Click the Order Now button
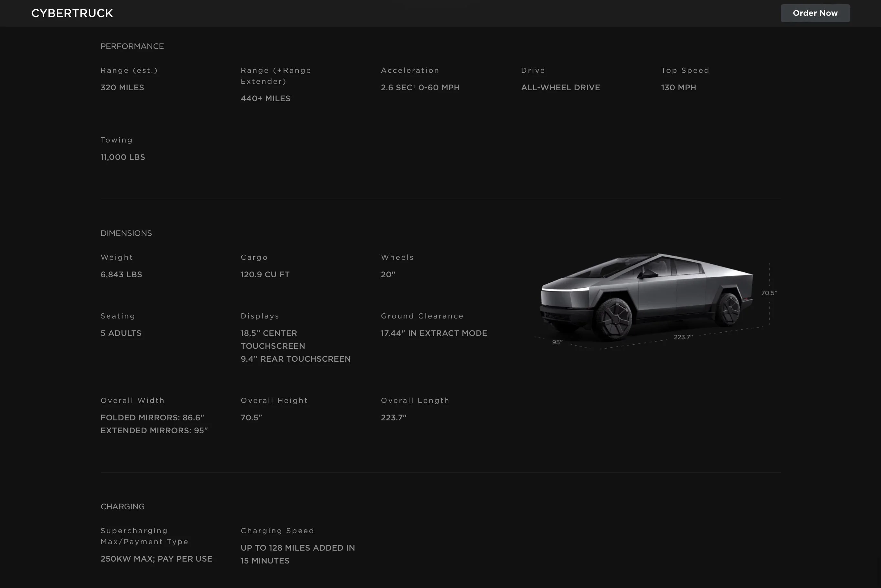Image resolution: width=881 pixels, height=588 pixels. pyautogui.click(x=815, y=13)
